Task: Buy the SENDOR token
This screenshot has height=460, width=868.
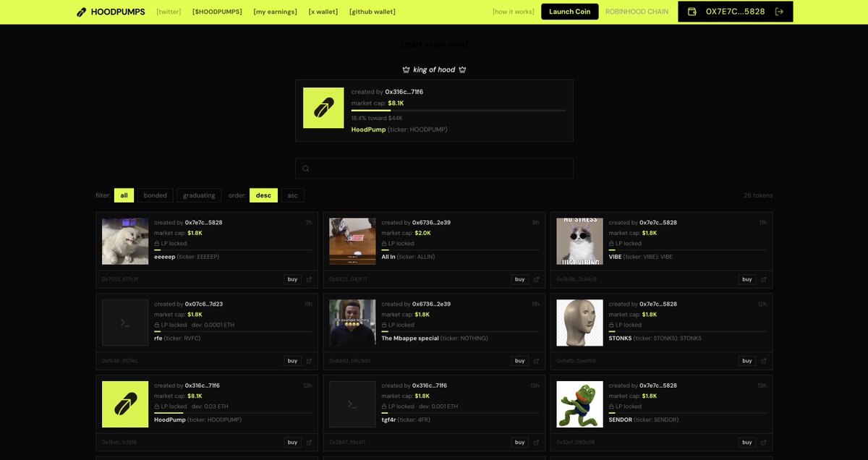Action: [x=746, y=443]
